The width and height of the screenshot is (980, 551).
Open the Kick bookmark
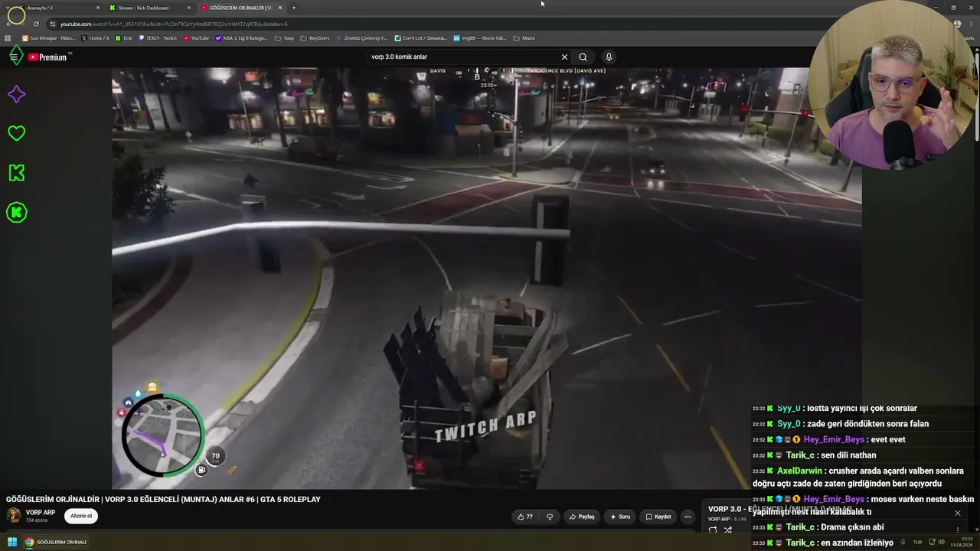[x=124, y=37]
